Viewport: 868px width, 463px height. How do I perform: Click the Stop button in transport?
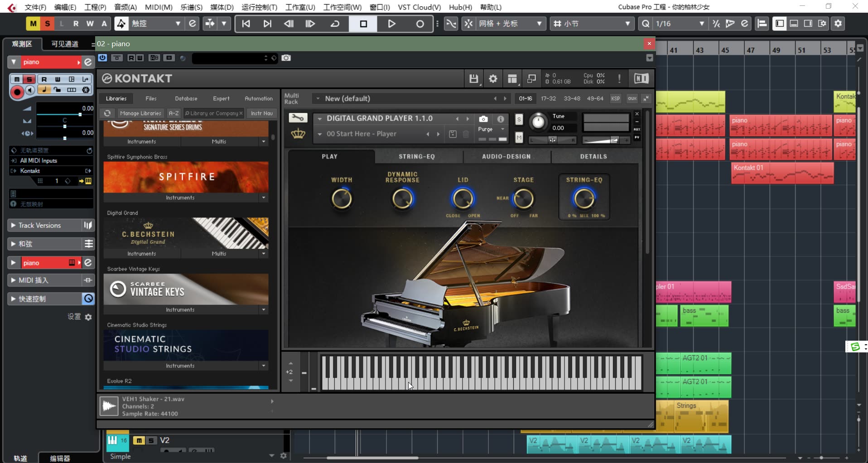coord(363,24)
